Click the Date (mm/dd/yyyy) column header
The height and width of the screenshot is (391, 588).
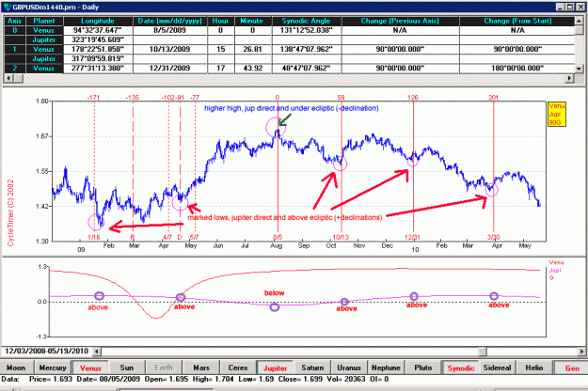click(x=170, y=21)
